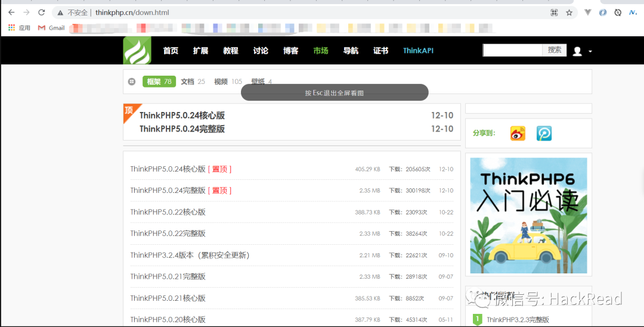Share to Weibo using the red icon
The height and width of the screenshot is (327, 644).
pyautogui.click(x=518, y=133)
